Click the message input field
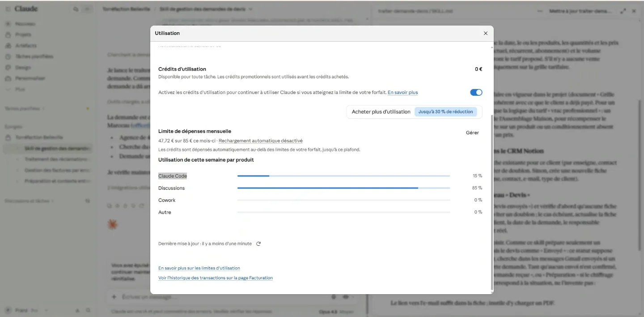 (224, 297)
